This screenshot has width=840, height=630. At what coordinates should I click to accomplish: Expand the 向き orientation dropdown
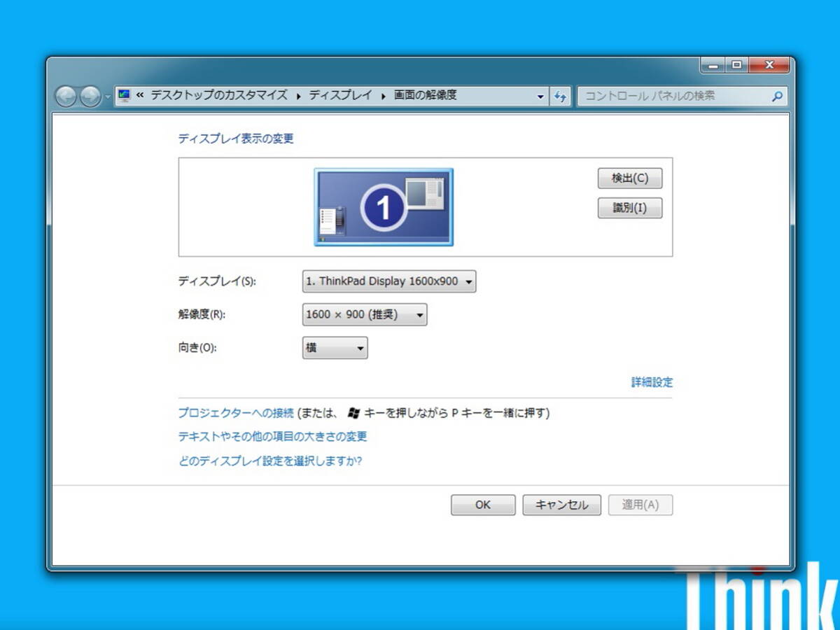(335, 348)
